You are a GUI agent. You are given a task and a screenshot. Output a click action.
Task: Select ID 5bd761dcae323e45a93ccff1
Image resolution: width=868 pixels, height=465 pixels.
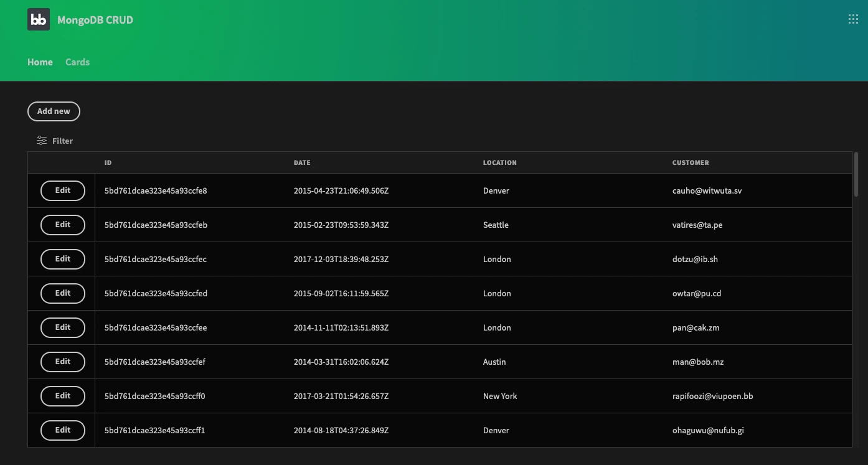coord(155,430)
